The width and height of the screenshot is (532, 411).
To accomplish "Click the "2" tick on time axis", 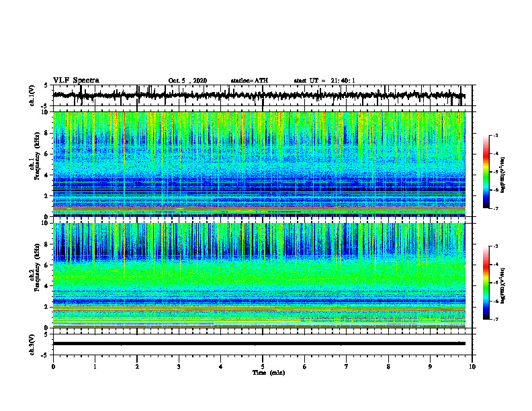I will click(137, 367).
